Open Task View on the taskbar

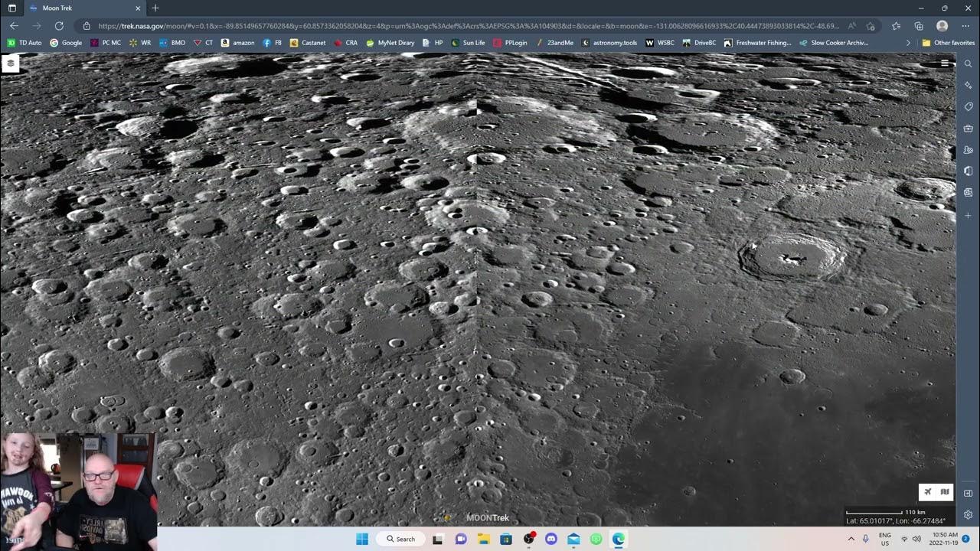438,539
